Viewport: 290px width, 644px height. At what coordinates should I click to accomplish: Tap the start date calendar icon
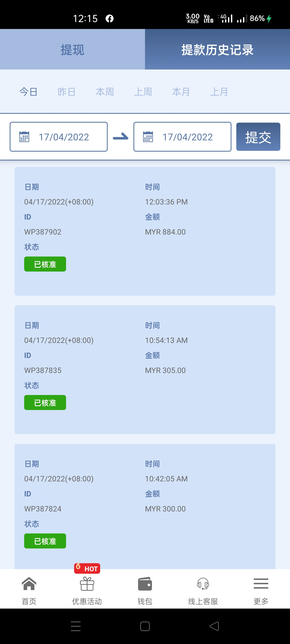[x=24, y=137]
